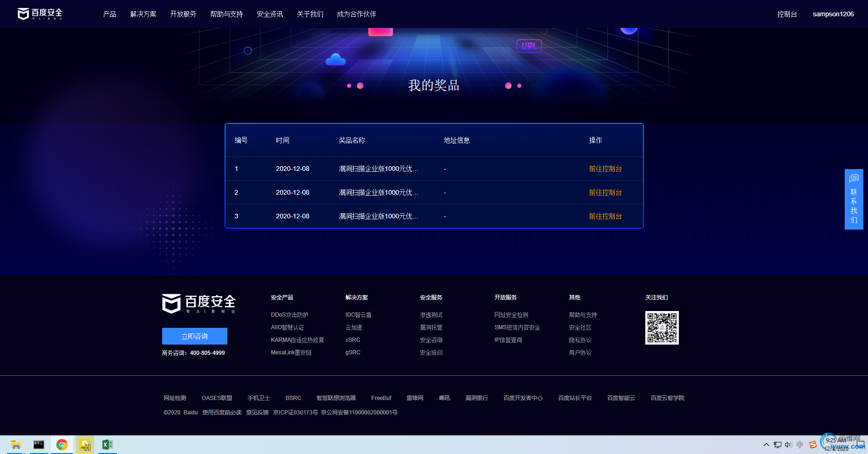Open File Explorer from the taskbar

16,445
